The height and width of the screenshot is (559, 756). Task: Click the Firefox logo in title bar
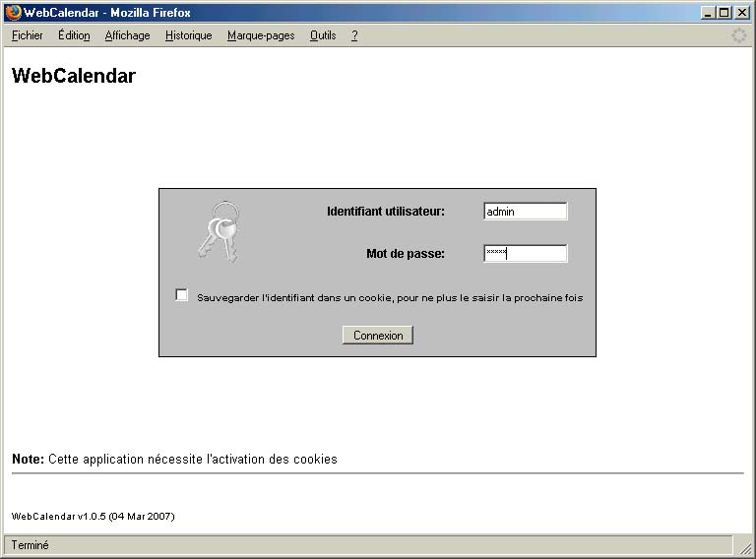pyautogui.click(x=13, y=12)
